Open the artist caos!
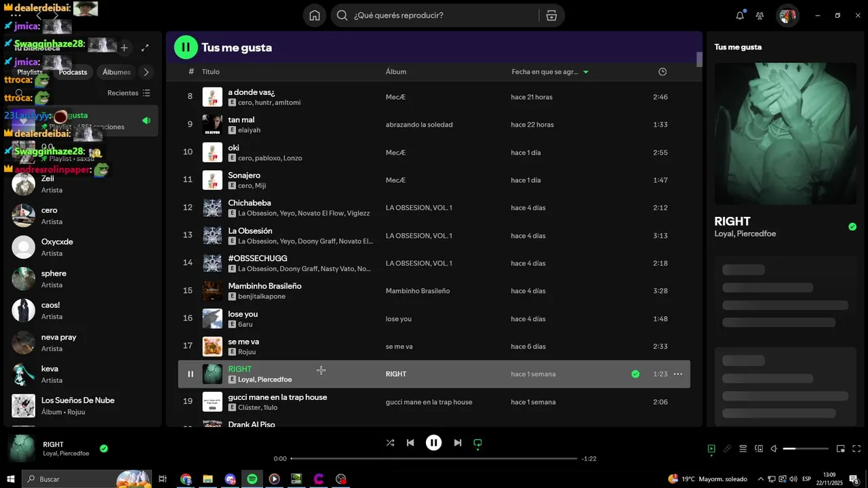Image resolution: width=868 pixels, height=488 pixels. pos(84,310)
